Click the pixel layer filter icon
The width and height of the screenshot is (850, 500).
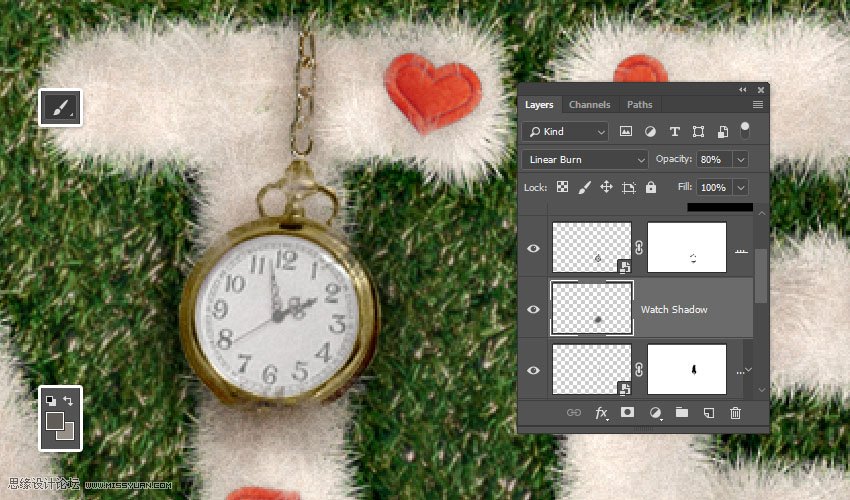(x=626, y=131)
